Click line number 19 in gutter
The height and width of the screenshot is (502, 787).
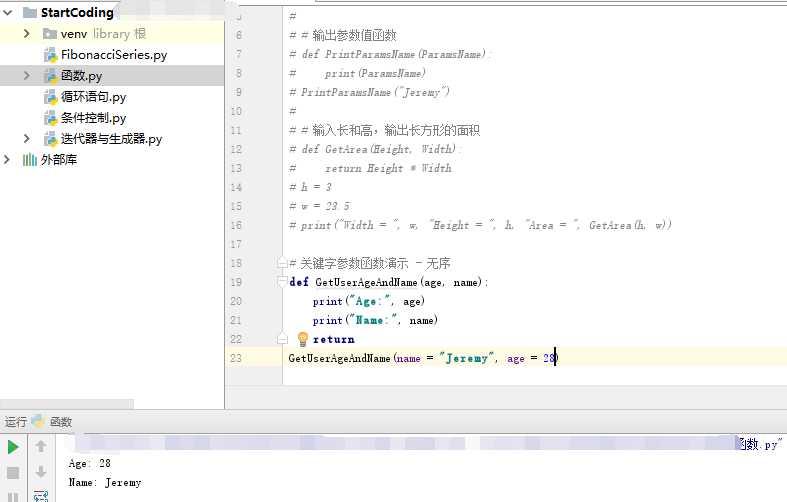tap(236, 282)
